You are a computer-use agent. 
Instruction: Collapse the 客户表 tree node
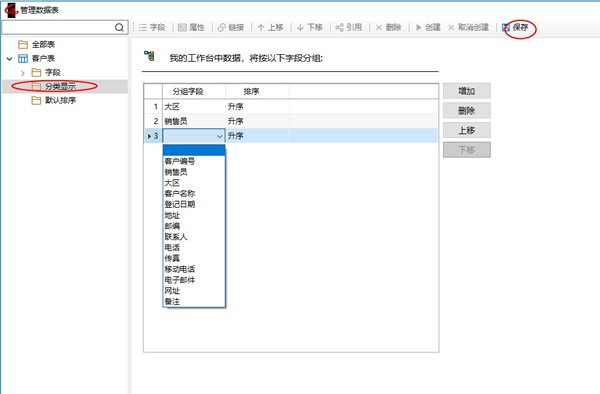(10, 59)
